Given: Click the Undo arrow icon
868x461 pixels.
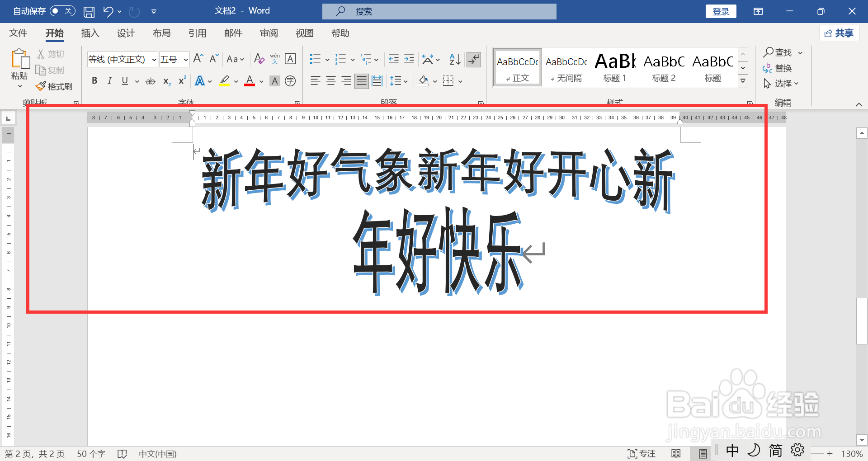Looking at the screenshot, I should click(x=108, y=12).
